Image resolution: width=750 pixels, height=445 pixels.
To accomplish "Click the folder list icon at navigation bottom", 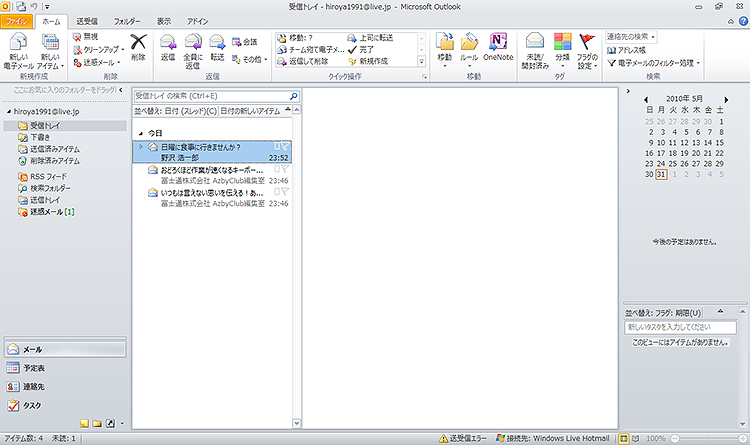I will (x=97, y=423).
